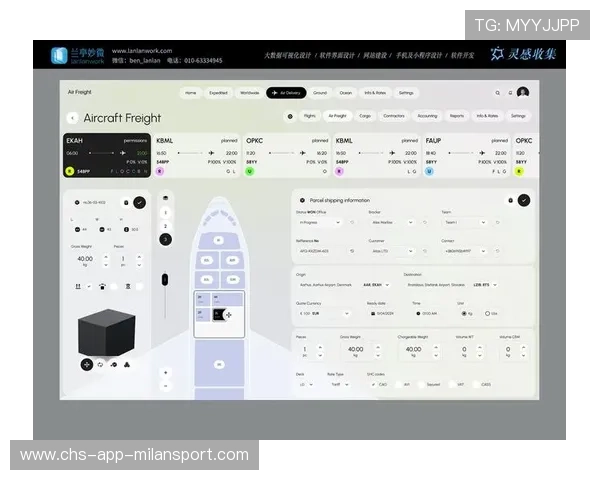Confirm parcel shipping info with checkmark icon

pos(524,200)
